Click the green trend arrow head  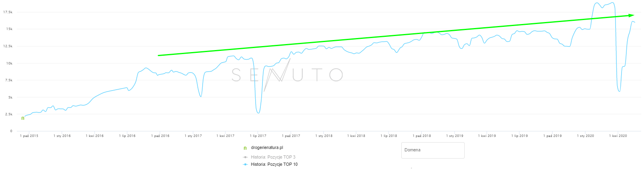(631, 15)
